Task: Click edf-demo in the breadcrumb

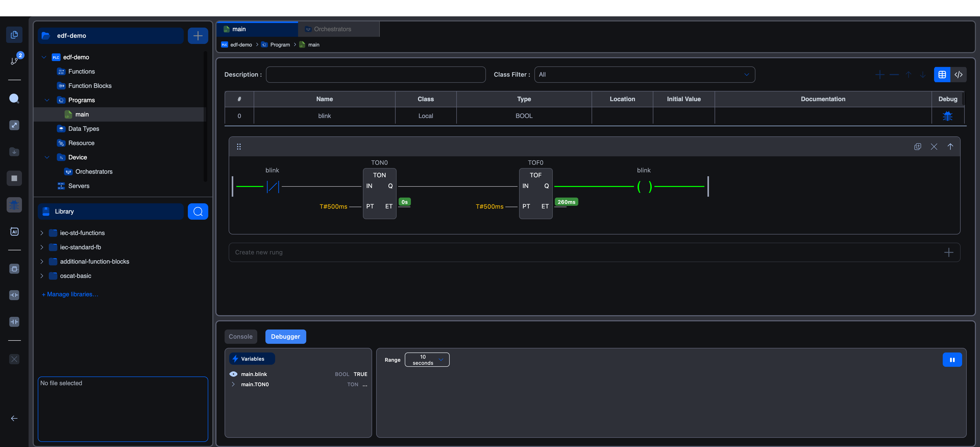Action: (x=241, y=45)
